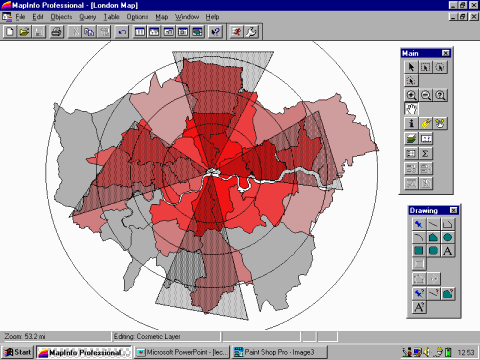Open the Map menu

tap(162, 17)
